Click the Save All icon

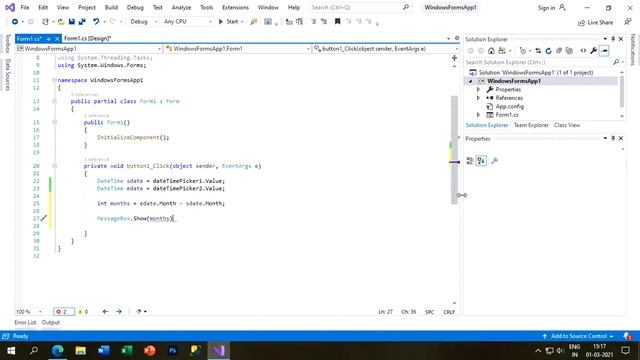tap(82, 22)
